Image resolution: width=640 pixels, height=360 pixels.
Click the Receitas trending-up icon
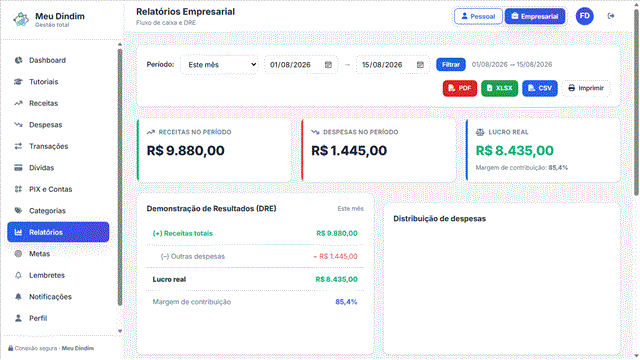18,103
